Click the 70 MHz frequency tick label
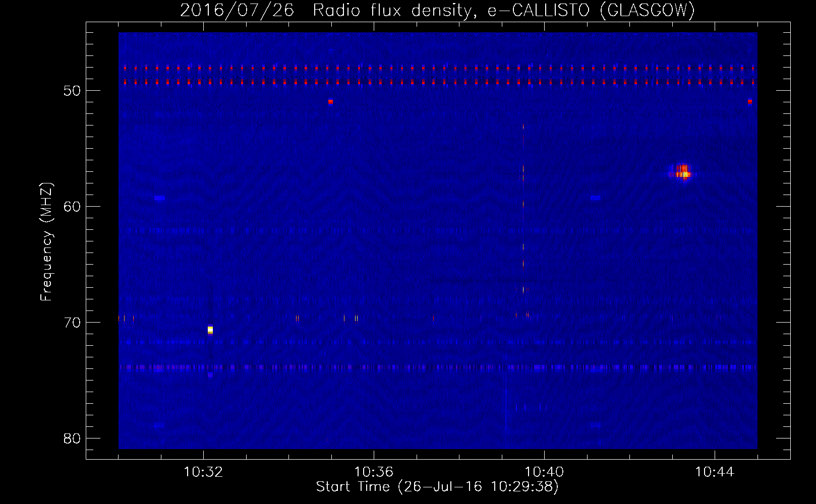Screen dimensions: 816x504 pyautogui.click(x=72, y=323)
